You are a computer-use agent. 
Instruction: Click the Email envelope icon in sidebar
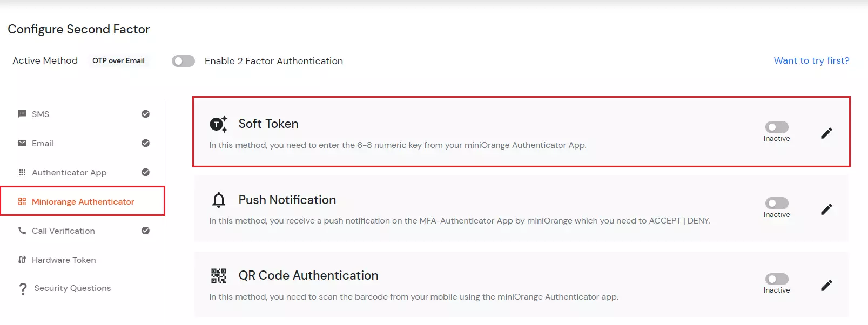pos(22,143)
